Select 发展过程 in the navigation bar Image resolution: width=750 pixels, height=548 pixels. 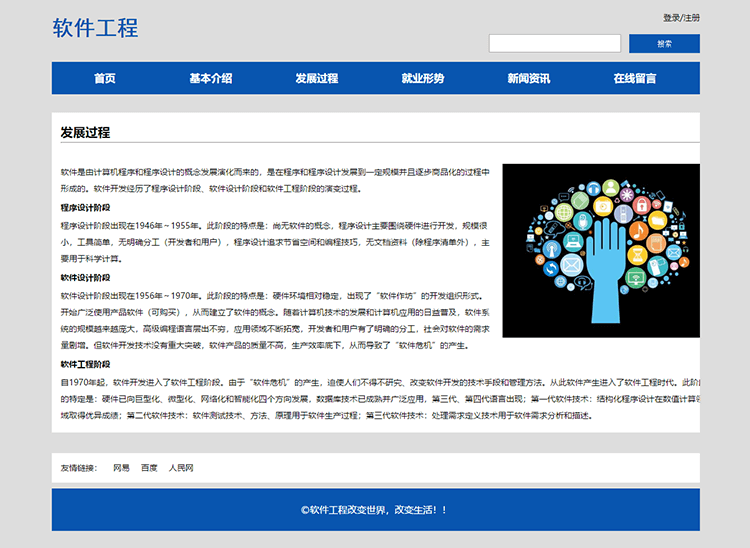tap(317, 79)
